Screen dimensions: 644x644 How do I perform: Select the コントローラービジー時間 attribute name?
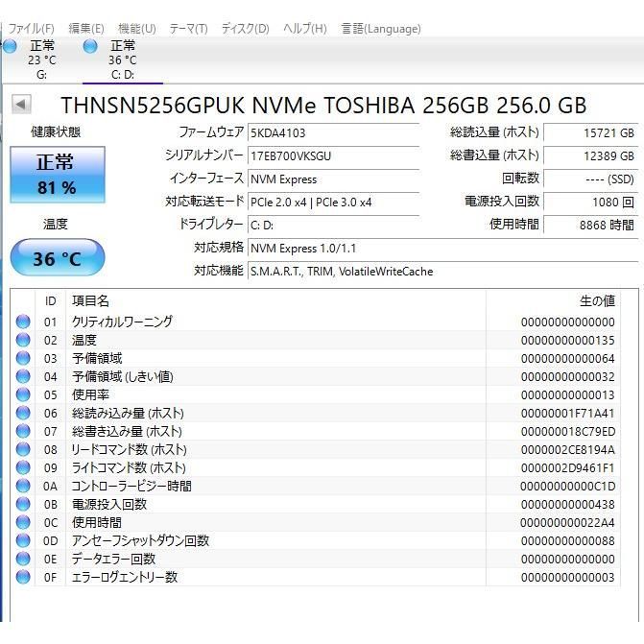[x=131, y=486]
